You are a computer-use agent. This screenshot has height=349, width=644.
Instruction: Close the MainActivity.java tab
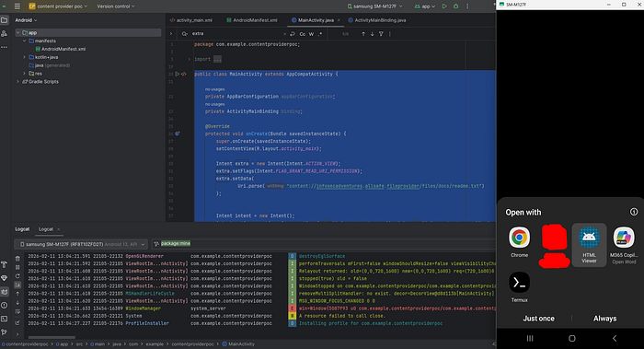339,20
